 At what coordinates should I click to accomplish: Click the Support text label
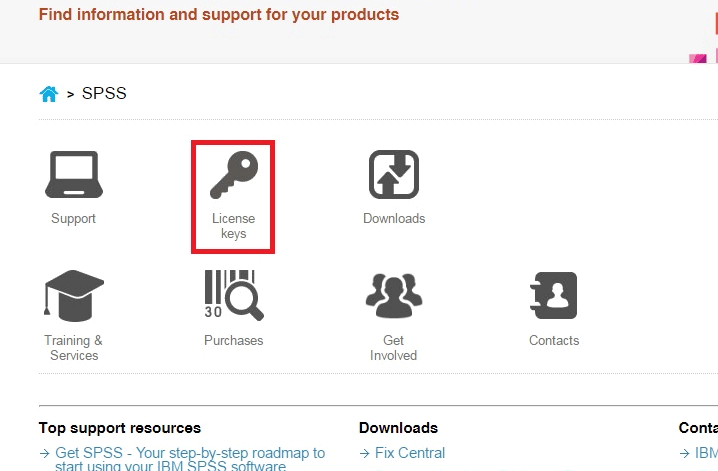(x=73, y=219)
